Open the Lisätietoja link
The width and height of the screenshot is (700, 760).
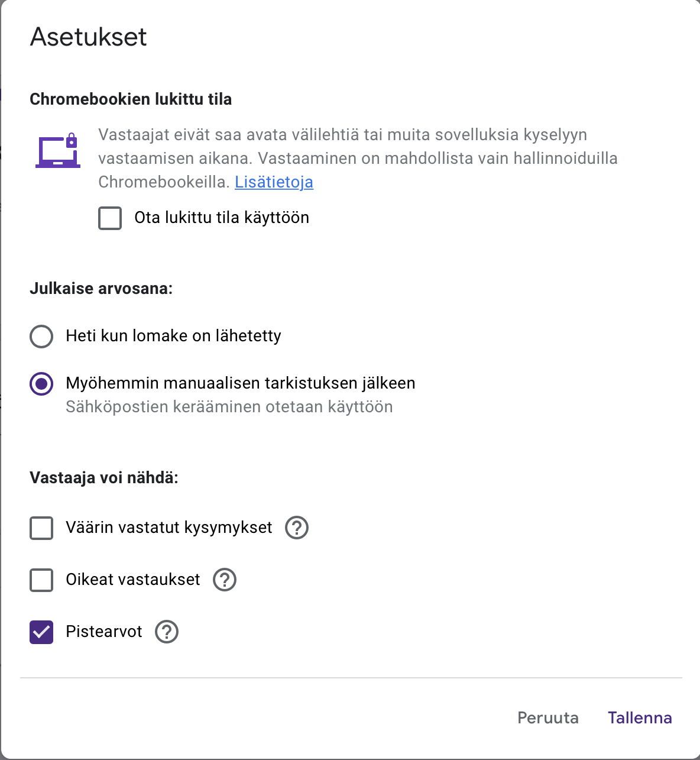coord(274,182)
